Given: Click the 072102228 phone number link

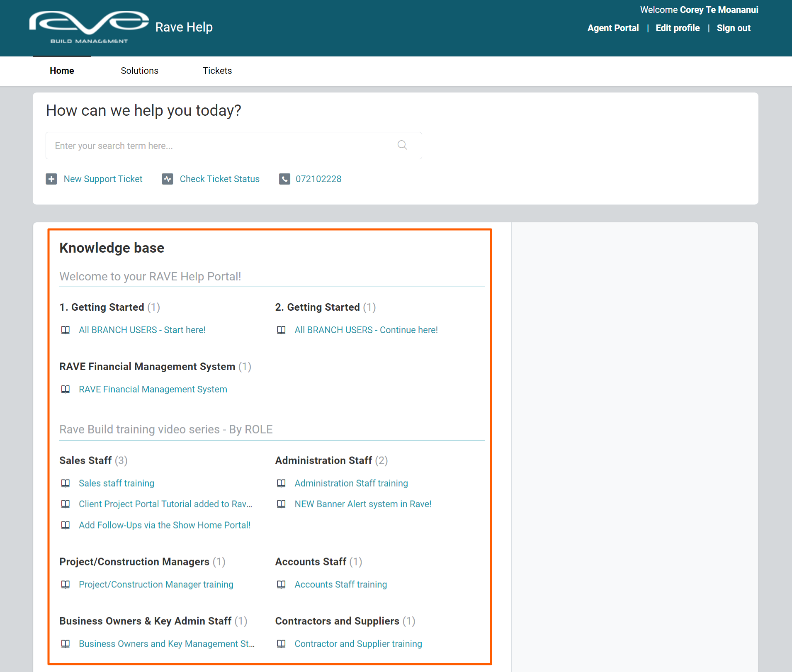Looking at the screenshot, I should point(318,179).
